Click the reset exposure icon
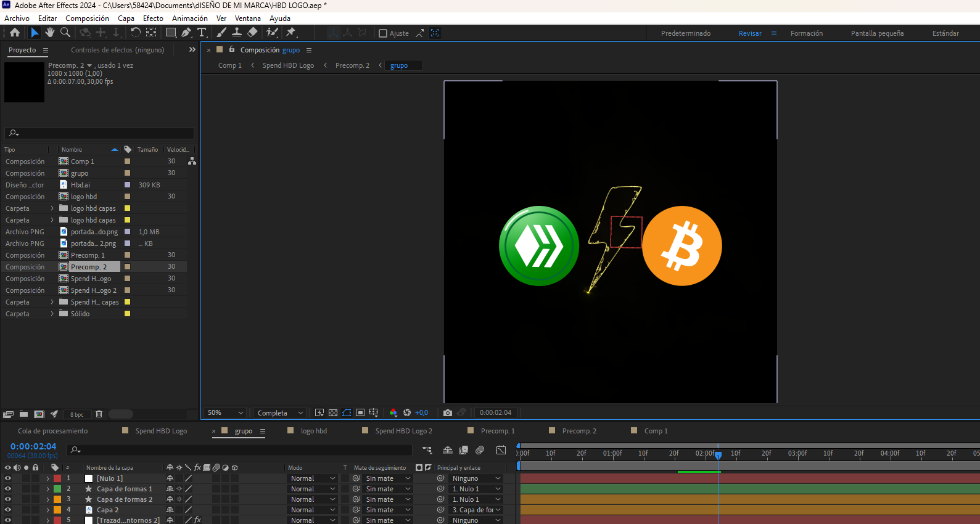Image resolution: width=980 pixels, height=524 pixels. tap(407, 413)
